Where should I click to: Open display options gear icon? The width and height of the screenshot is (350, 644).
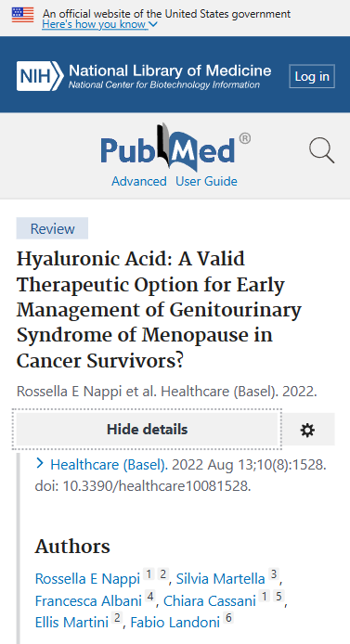[307, 430]
